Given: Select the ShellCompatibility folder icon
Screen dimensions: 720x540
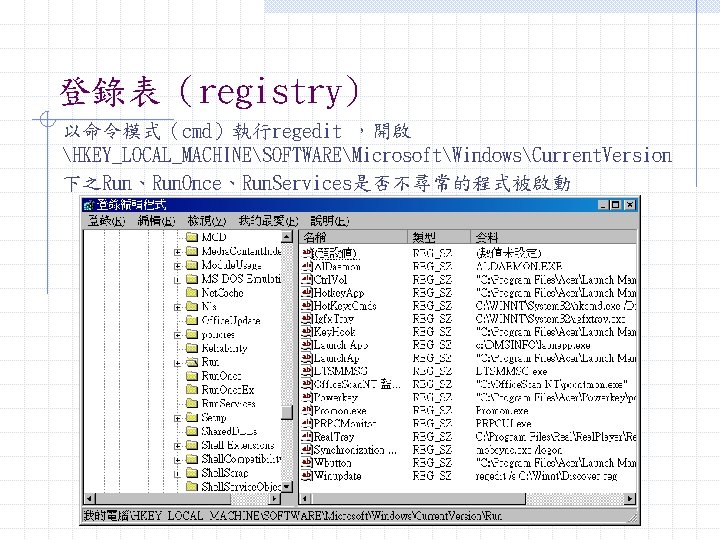Looking at the screenshot, I should pos(192,459).
